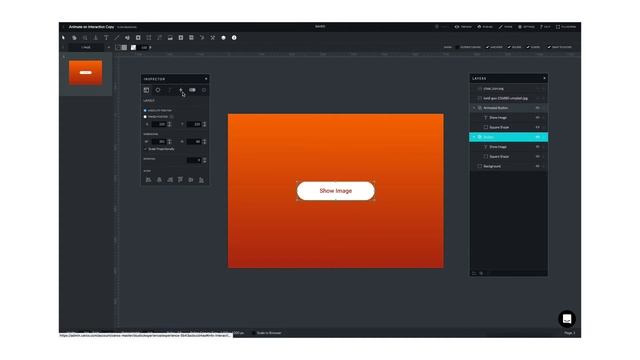The image size is (640, 360).
Task: Toggle visibility of the Background layer
Action: 538,166
